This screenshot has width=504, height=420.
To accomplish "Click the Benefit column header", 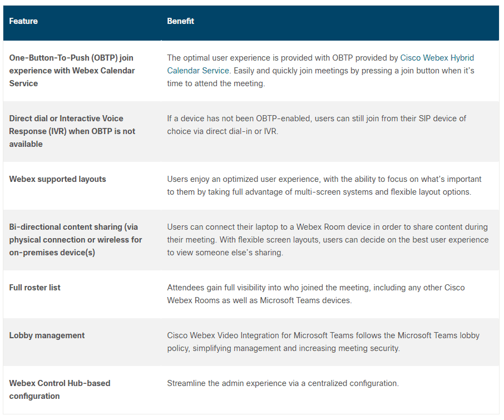I will pos(180,21).
